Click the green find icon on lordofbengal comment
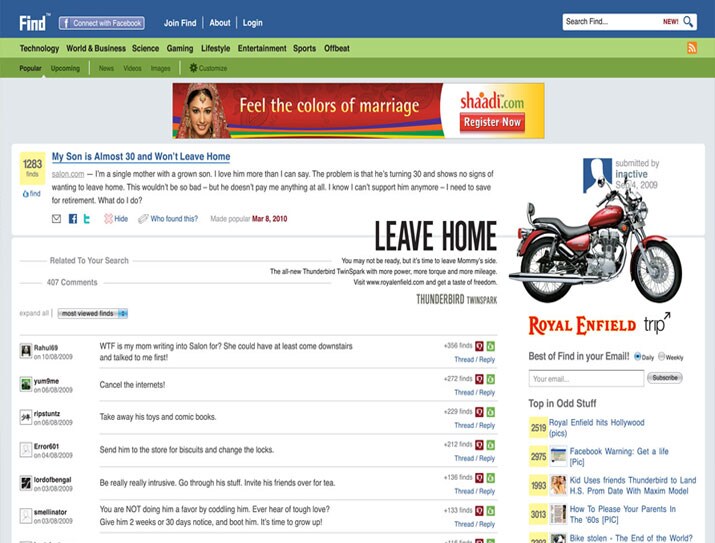This screenshot has width=715, height=543. coord(491,478)
